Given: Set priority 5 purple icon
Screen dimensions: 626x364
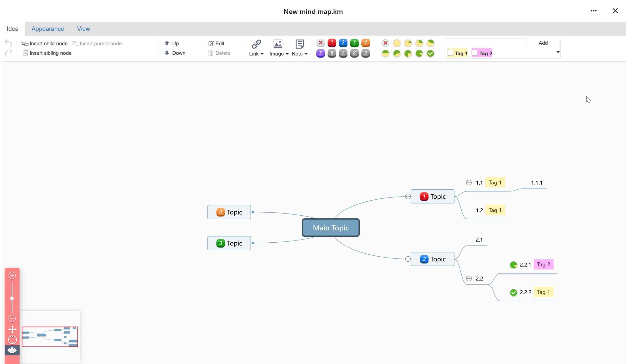Looking at the screenshot, I should [x=321, y=53].
